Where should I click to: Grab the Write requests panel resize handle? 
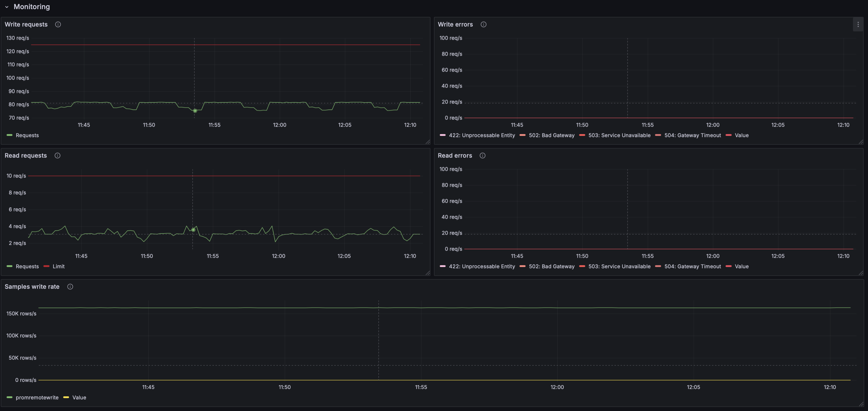click(428, 142)
